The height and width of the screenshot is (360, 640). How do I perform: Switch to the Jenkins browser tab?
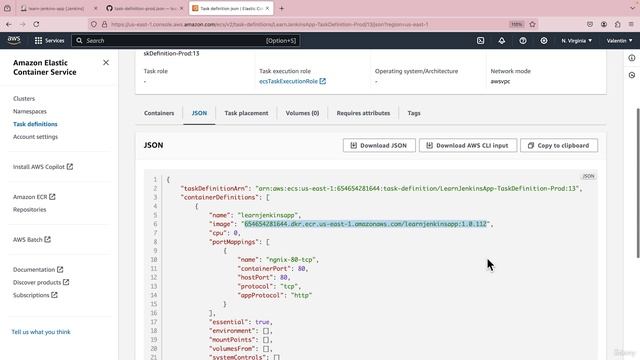58,8
